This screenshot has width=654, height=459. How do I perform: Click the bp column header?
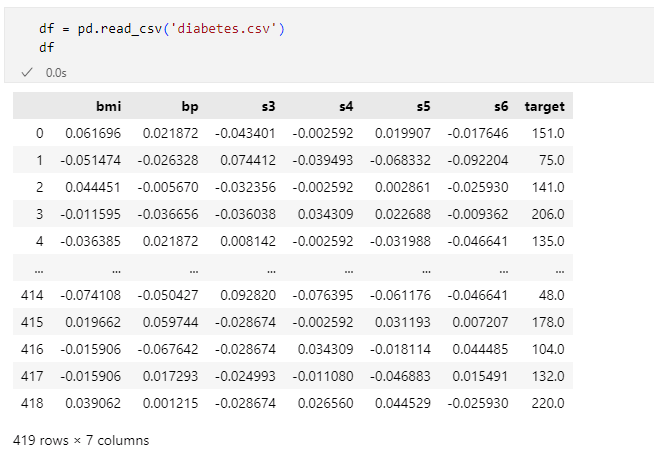[x=190, y=106]
